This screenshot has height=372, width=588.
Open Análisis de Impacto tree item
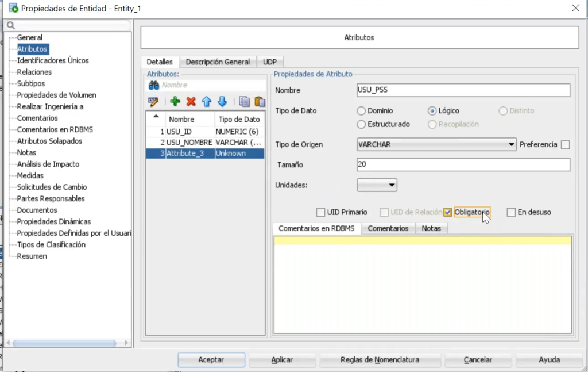48,164
